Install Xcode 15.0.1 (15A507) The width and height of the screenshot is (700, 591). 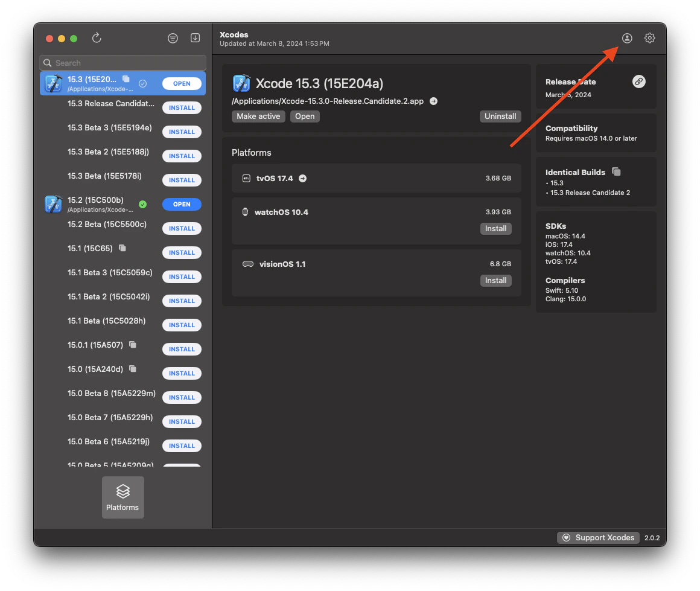(182, 349)
